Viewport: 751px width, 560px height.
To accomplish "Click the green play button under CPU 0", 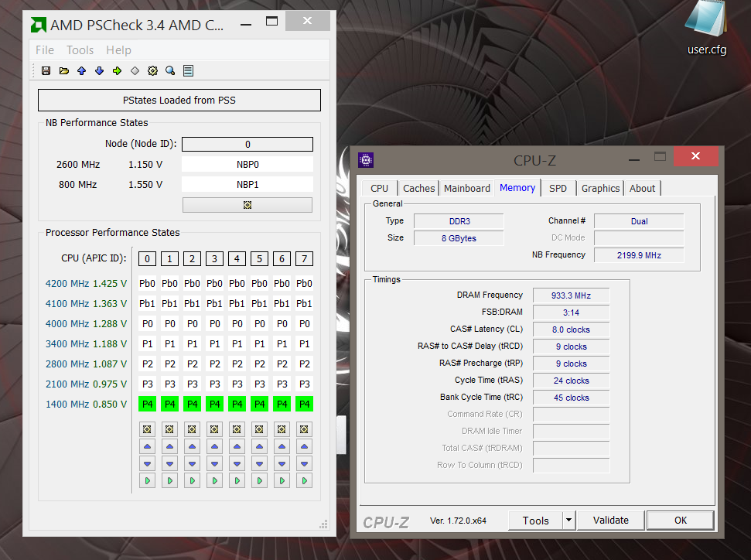I will click(147, 480).
